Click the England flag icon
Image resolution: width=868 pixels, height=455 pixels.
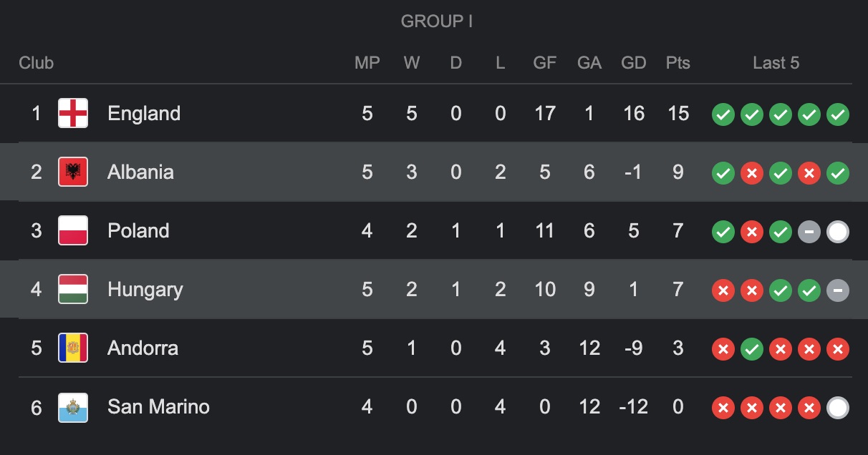pos(73,113)
